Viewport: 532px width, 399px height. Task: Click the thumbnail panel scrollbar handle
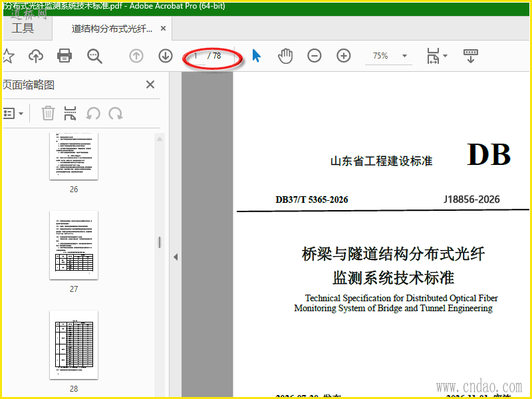(160, 242)
